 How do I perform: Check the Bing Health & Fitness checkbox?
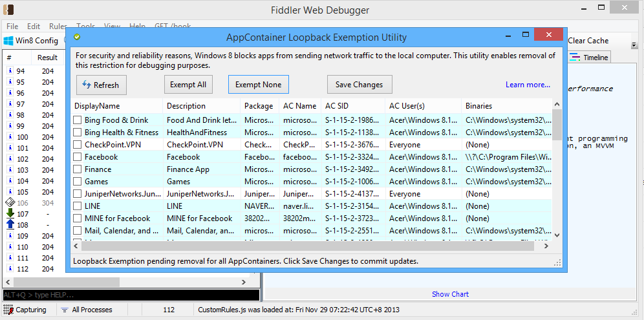pos(77,133)
